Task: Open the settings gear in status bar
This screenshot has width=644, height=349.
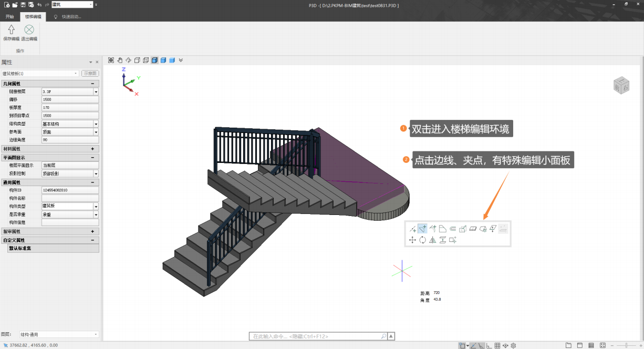Action: point(513,345)
